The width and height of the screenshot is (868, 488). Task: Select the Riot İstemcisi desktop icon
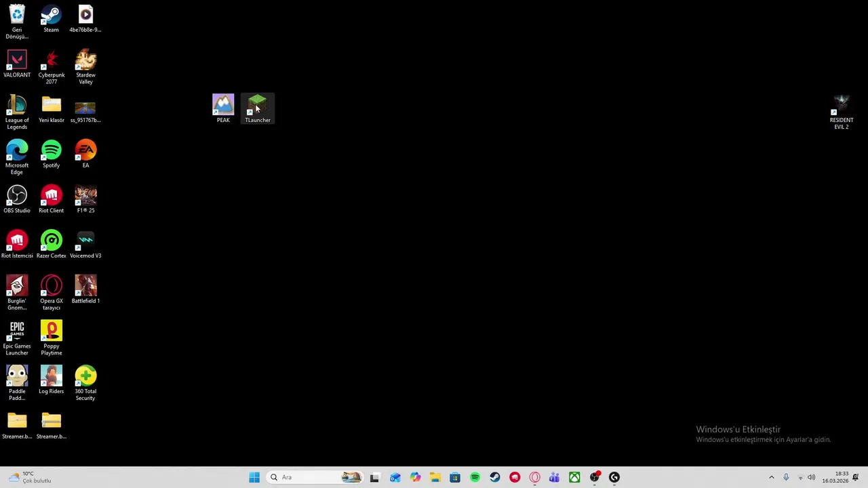pos(17,245)
